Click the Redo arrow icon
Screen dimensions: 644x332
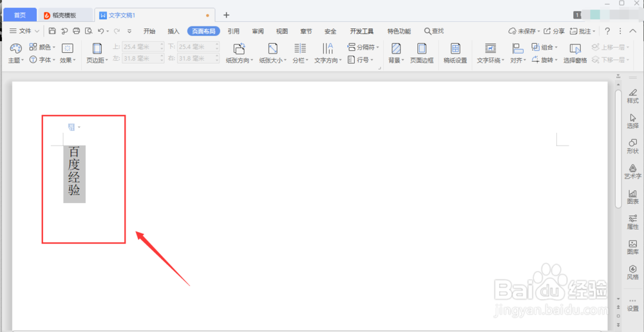tap(117, 31)
